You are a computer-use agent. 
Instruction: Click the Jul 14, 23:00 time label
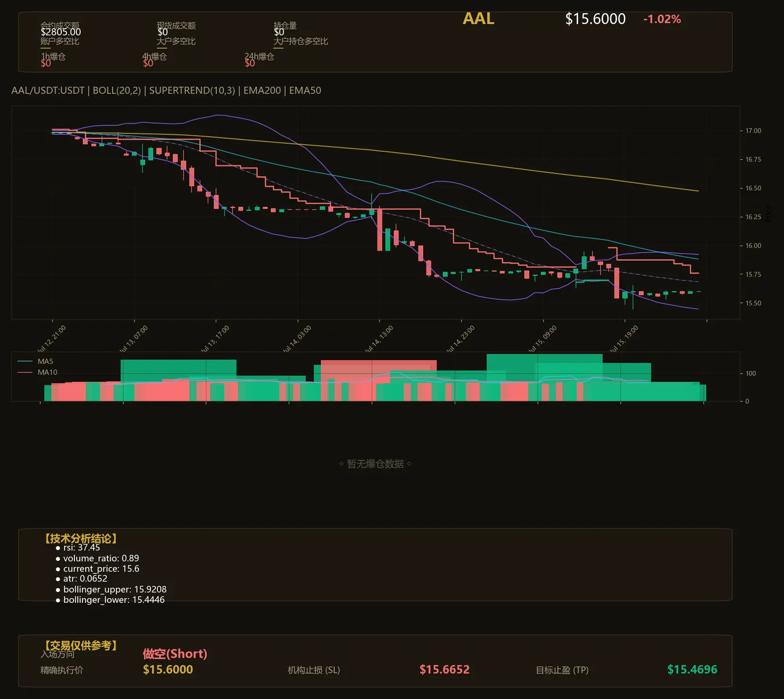460,339
